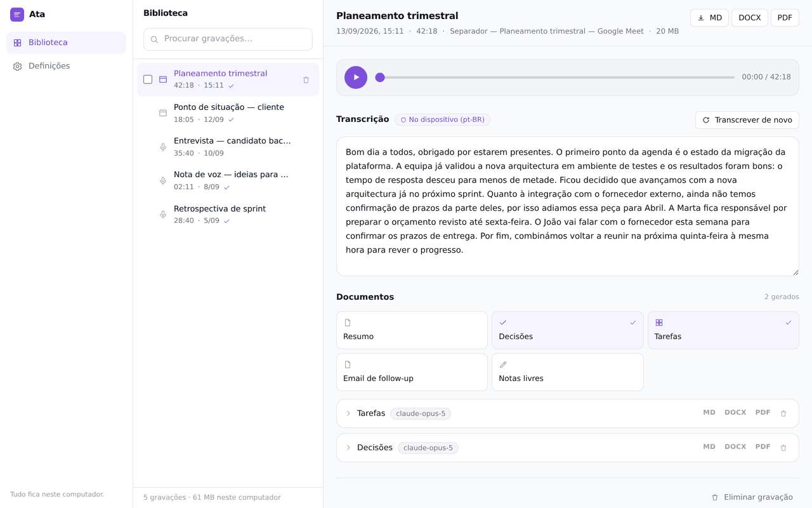Viewport: 812px width, 508px height.
Task: Export recording as MD from header
Action: [709, 18]
